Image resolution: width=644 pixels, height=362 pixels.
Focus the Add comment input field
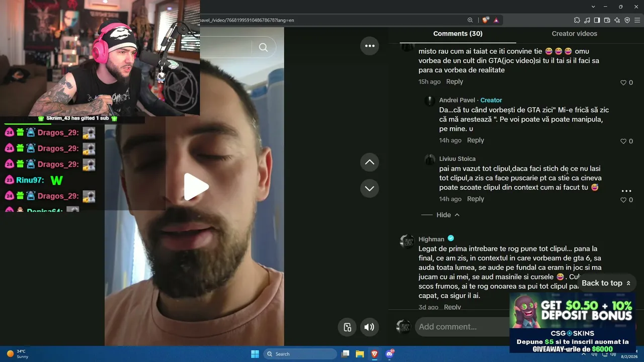[461, 327]
